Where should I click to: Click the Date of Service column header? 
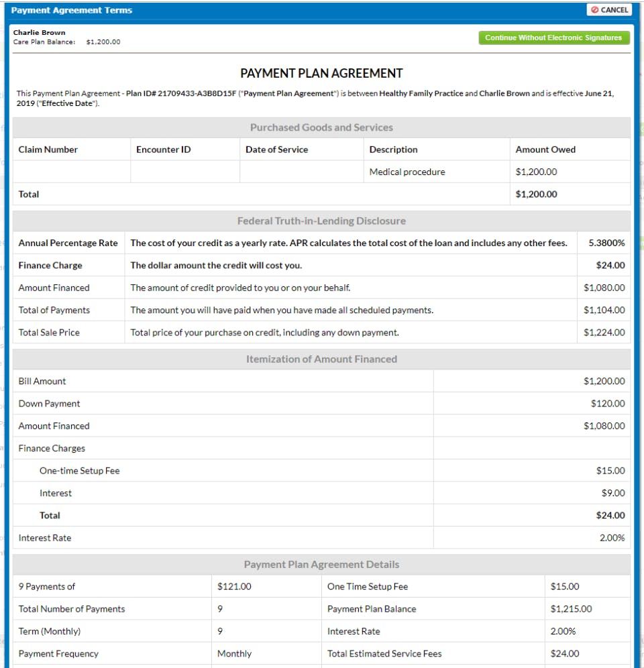(x=276, y=150)
